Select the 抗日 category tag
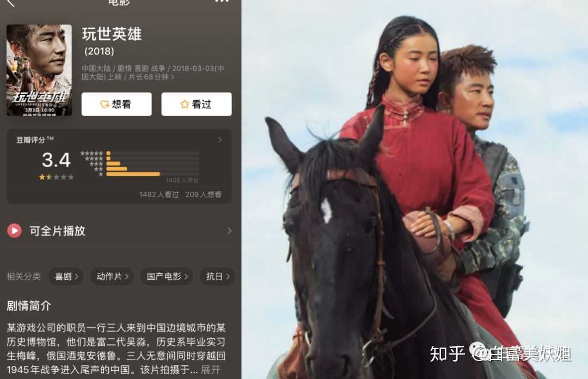The height and width of the screenshot is (379, 588). point(217,276)
